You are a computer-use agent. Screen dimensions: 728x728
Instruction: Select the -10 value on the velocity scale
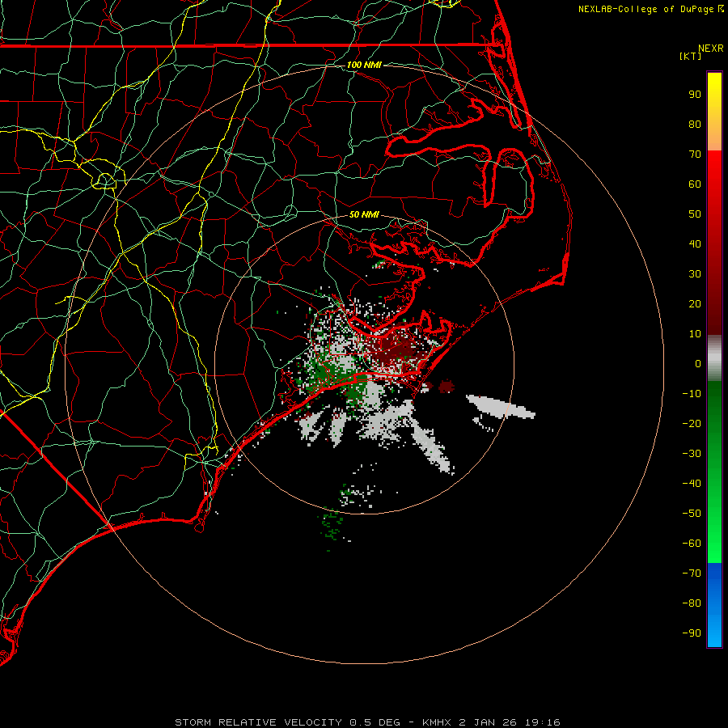pos(692,394)
